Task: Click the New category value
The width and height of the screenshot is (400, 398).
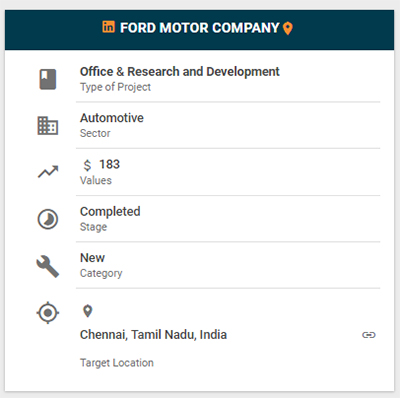Action: point(92,258)
